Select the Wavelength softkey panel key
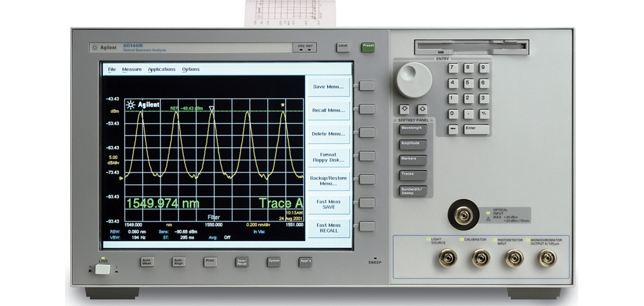The image size is (644, 306). click(413, 129)
